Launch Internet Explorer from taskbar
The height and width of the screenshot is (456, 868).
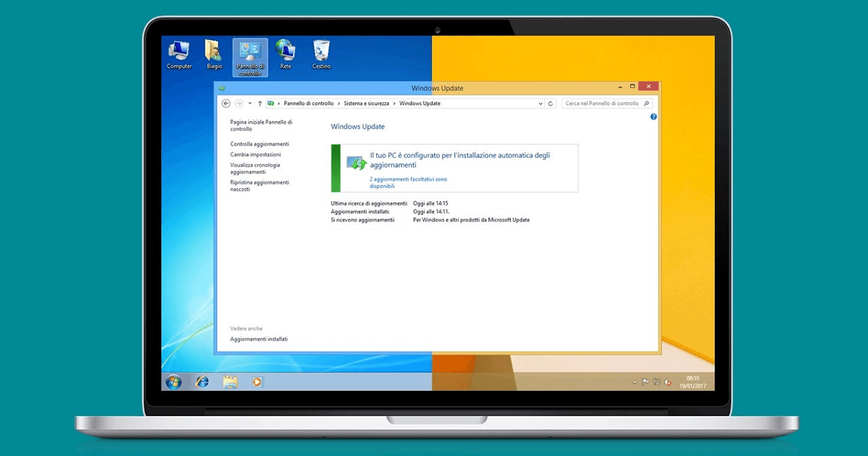pos(202,381)
